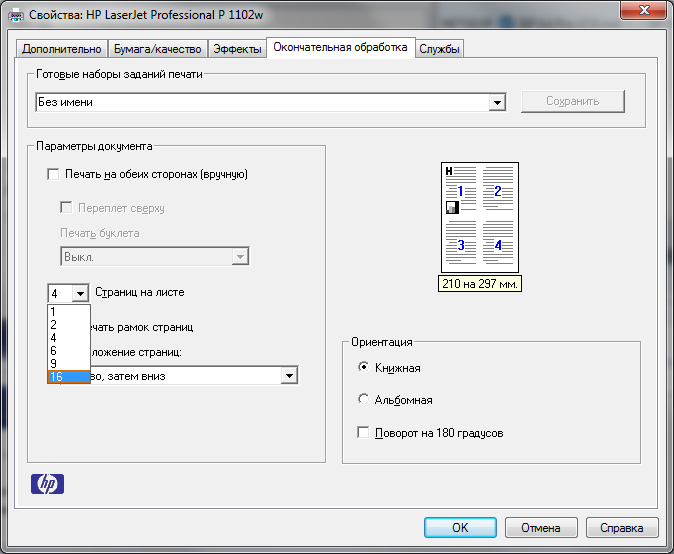Choose 1 page per sheet

tap(69, 312)
